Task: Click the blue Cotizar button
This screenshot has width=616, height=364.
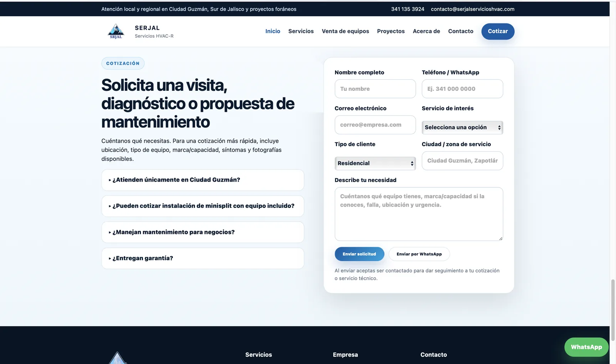Action: pos(498,31)
